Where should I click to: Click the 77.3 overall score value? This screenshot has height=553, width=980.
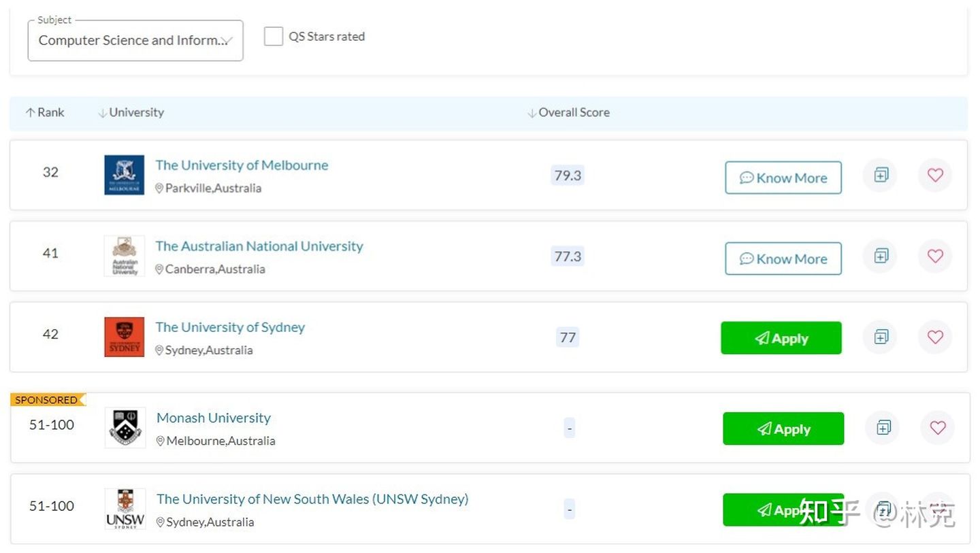568,256
